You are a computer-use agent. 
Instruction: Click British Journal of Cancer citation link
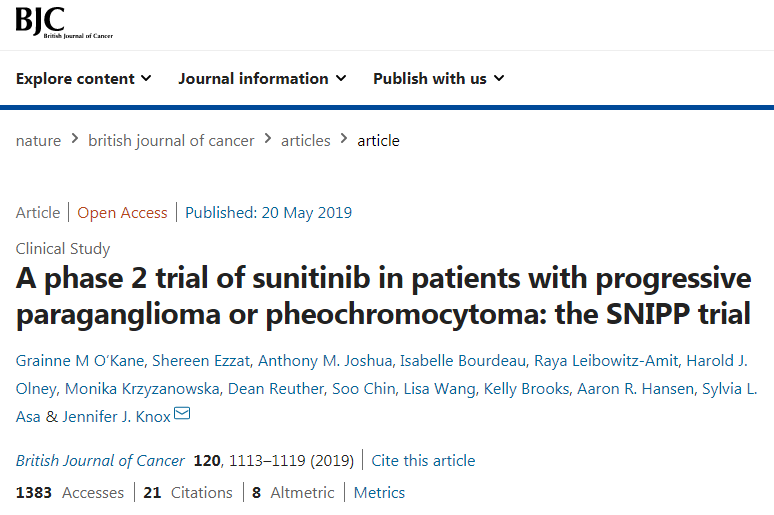click(x=100, y=461)
